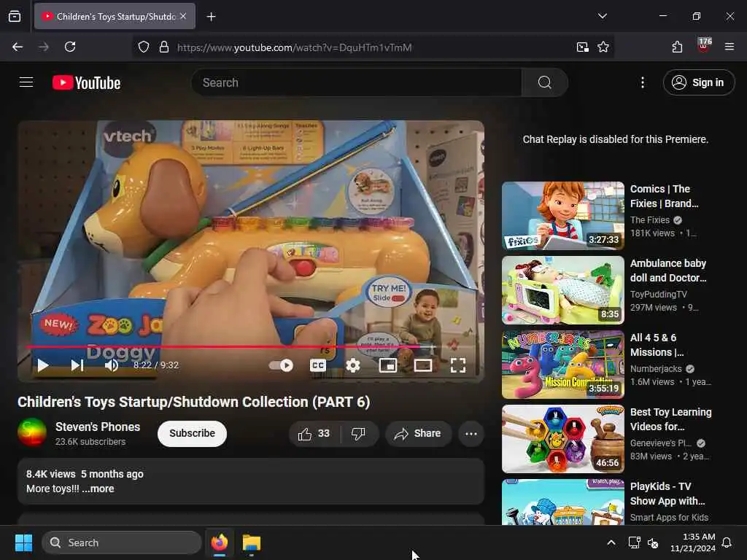
Task: Show hidden system tray icons
Action: coord(611,542)
